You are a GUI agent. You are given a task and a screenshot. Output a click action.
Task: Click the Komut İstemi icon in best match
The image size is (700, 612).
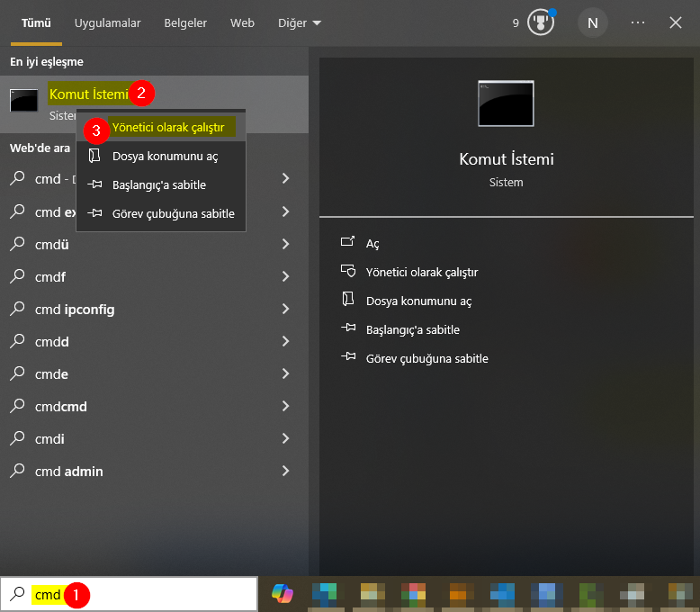pyautogui.click(x=23, y=100)
